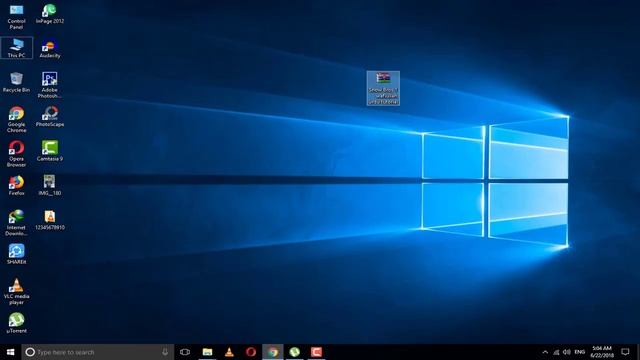Open File Explorer from the taskbar
Image resolution: width=640 pixels, height=360 pixels.
pos(207,352)
